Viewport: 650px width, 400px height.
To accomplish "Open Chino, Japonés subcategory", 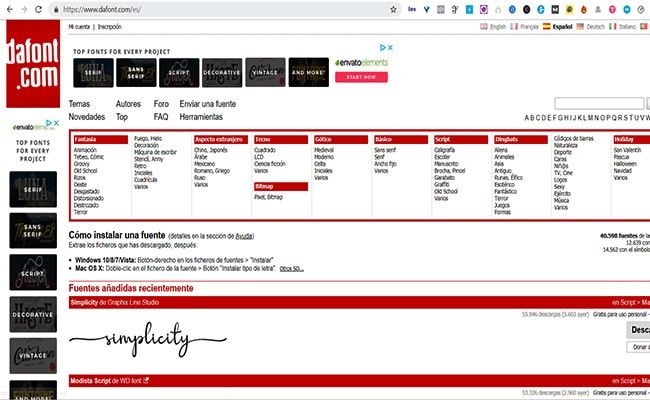I will tap(211, 150).
